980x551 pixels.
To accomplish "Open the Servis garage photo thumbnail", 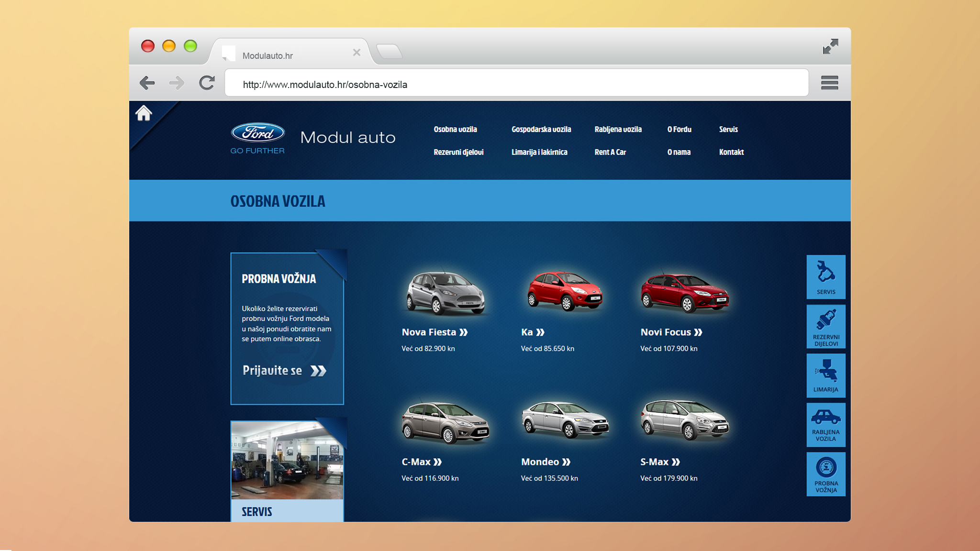I will click(x=287, y=460).
